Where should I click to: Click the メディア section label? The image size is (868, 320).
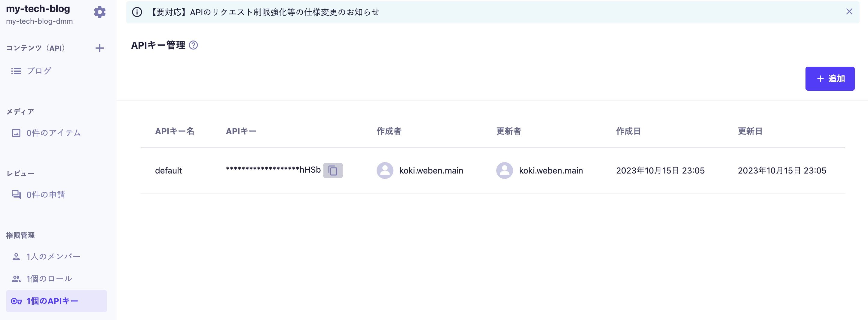pos(20,112)
